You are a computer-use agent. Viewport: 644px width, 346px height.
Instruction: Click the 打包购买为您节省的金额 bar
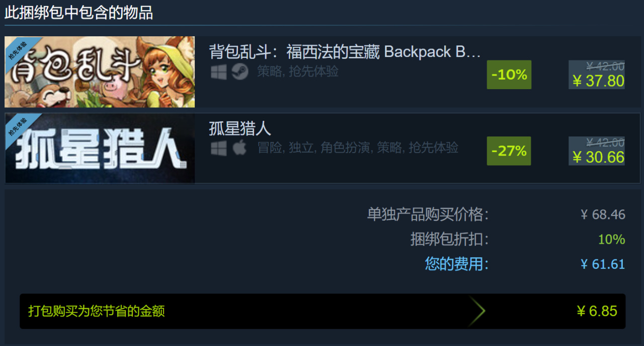[x=323, y=311]
